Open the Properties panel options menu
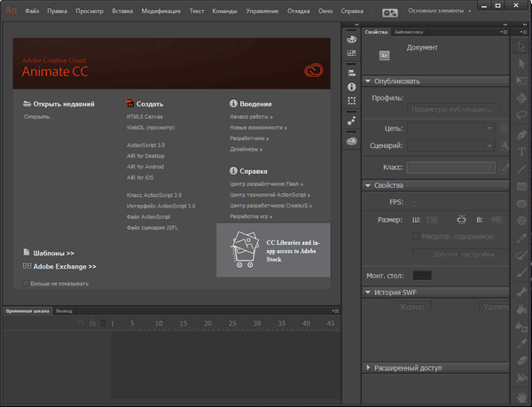 pos(504,32)
